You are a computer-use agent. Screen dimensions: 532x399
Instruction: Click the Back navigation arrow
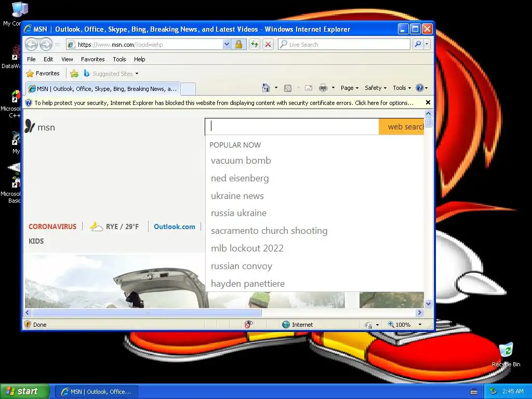31,45
